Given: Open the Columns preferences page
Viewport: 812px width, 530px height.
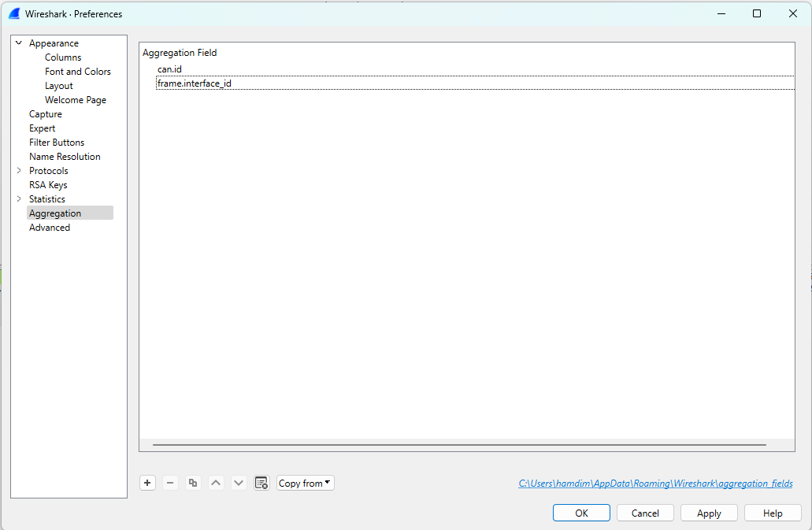Looking at the screenshot, I should (x=63, y=57).
